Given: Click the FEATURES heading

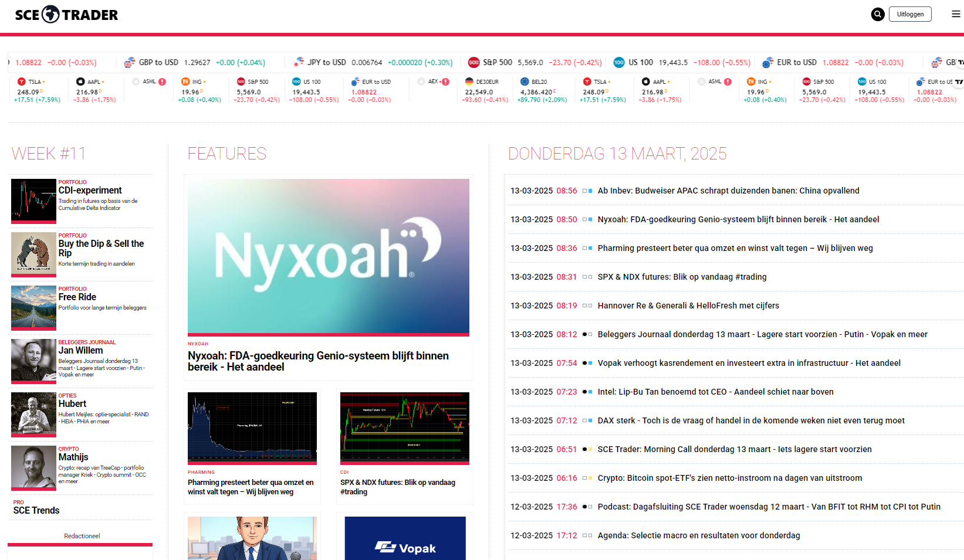Looking at the screenshot, I should point(227,154).
